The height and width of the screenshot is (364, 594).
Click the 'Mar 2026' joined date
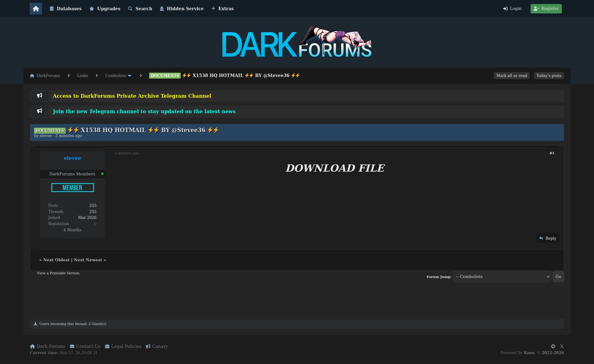pyautogui.click(x=87, y=218)
